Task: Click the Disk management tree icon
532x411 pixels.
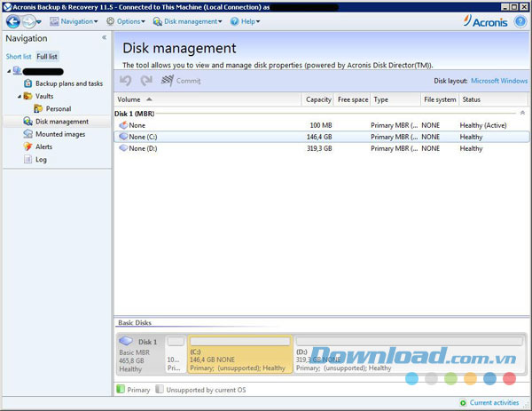Action: point(28,122)
